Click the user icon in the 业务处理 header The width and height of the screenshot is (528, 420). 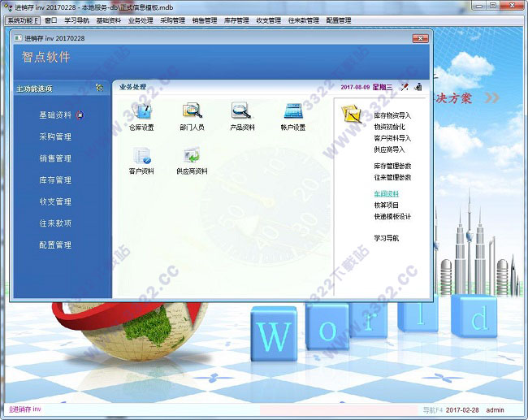418,87
